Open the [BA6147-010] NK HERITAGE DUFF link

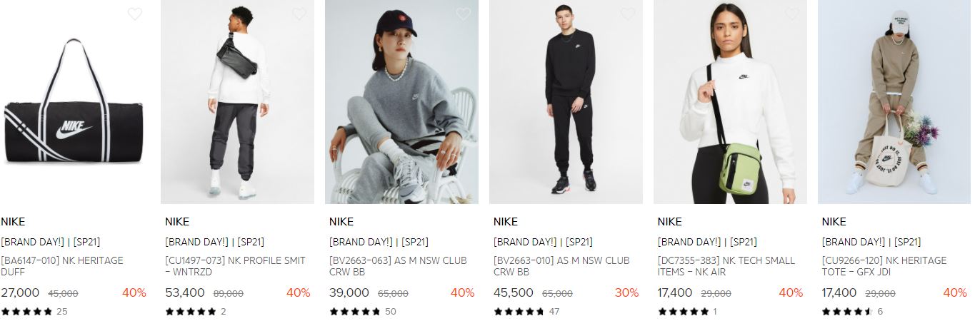pos(62,266)
